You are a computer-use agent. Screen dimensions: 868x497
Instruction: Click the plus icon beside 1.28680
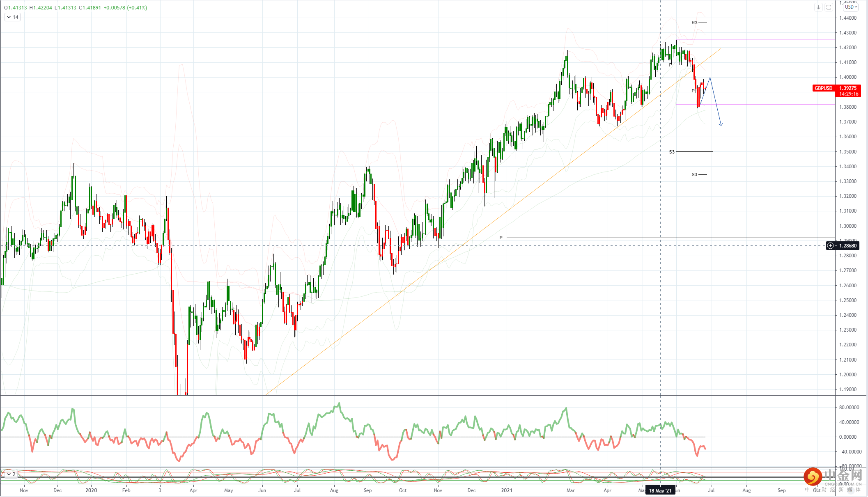click(x=830, y=246)
